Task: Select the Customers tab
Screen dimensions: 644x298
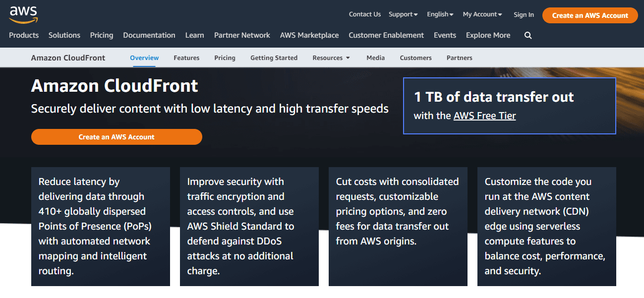Action: click(x=415, y=58)
